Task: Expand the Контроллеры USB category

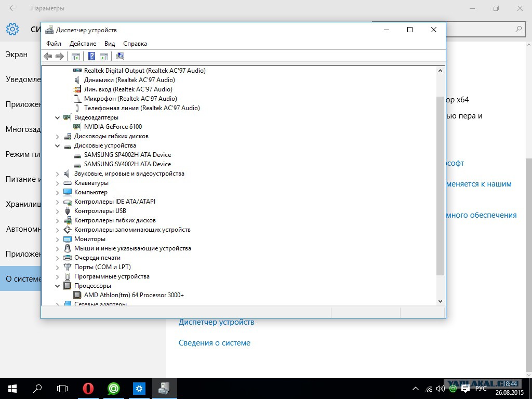Action: click(x=57, y=211)
